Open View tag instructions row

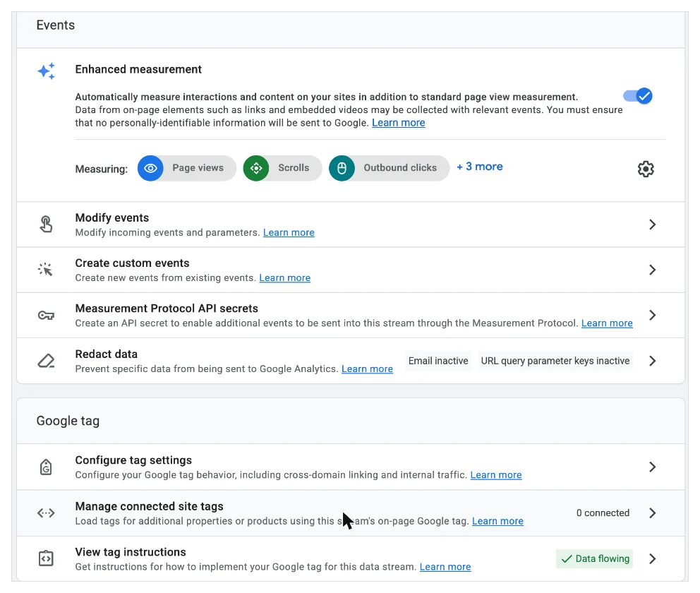click(351, 559)
